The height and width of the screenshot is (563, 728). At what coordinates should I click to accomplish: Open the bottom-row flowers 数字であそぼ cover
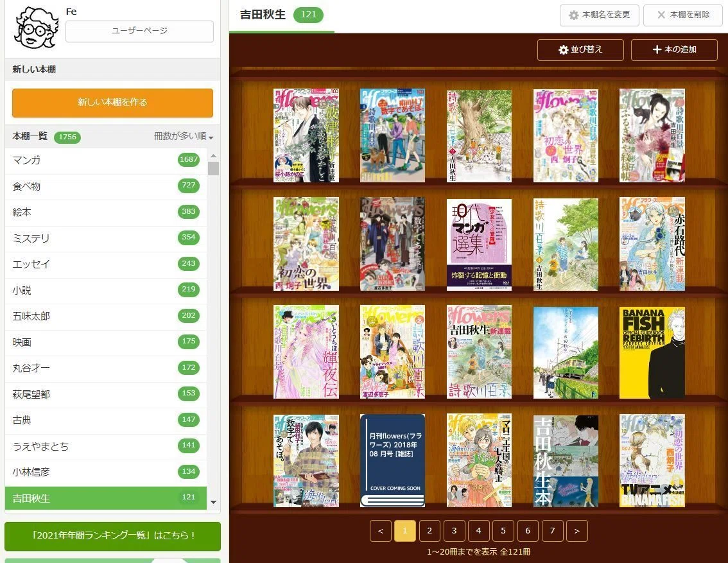(x=306, y=461)
